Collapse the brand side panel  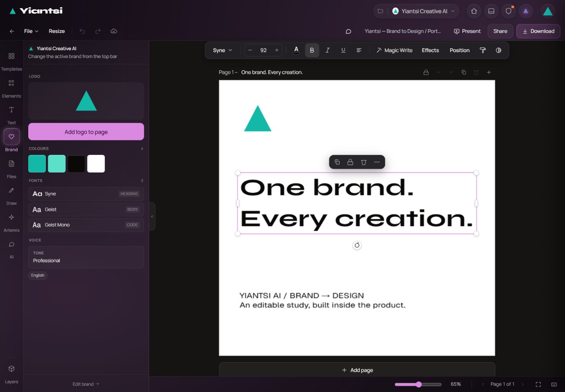click(x=152, y=216)
